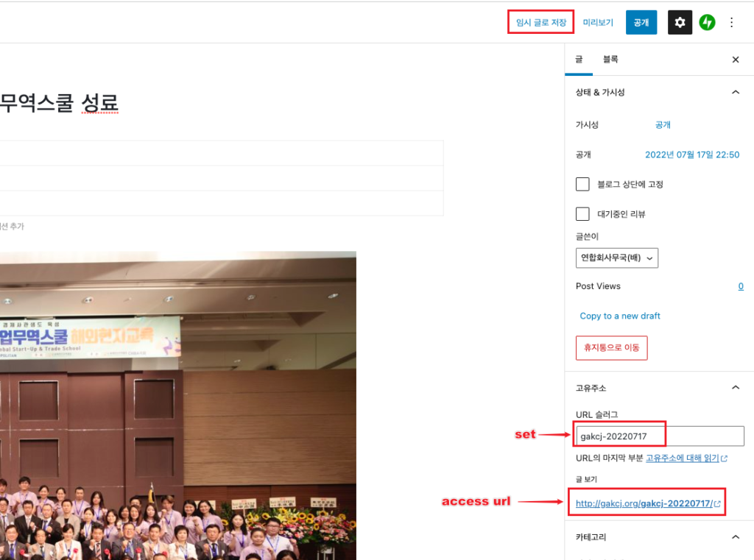This screenshot has height=560, width=754.
Task: Click the 미리보기 preview button
Action: [x=598, y=23]
